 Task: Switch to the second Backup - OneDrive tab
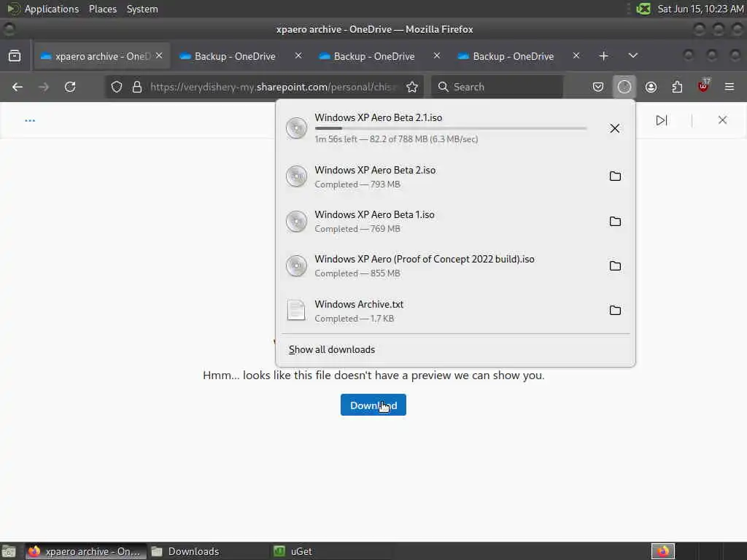pos(234,56)
